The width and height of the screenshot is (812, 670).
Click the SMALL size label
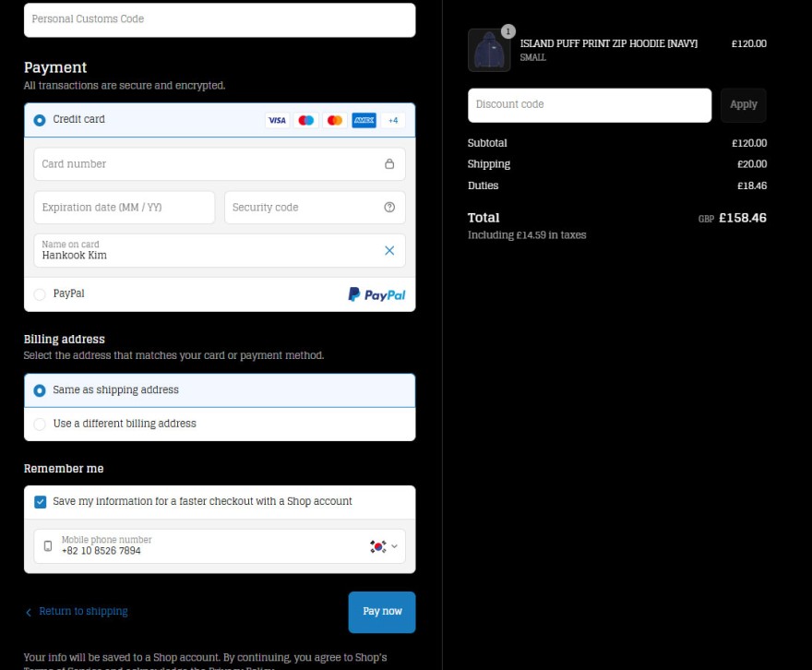[533, 57]
